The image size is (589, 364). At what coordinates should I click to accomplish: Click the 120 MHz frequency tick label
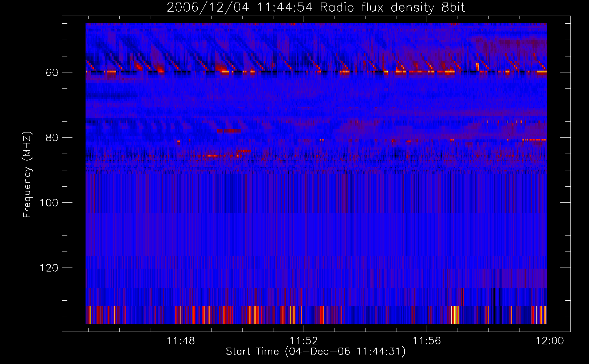[x=49, y=268]
